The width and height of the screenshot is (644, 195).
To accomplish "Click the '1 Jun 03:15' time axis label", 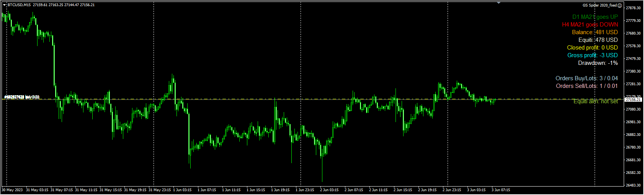I will 183,190.
